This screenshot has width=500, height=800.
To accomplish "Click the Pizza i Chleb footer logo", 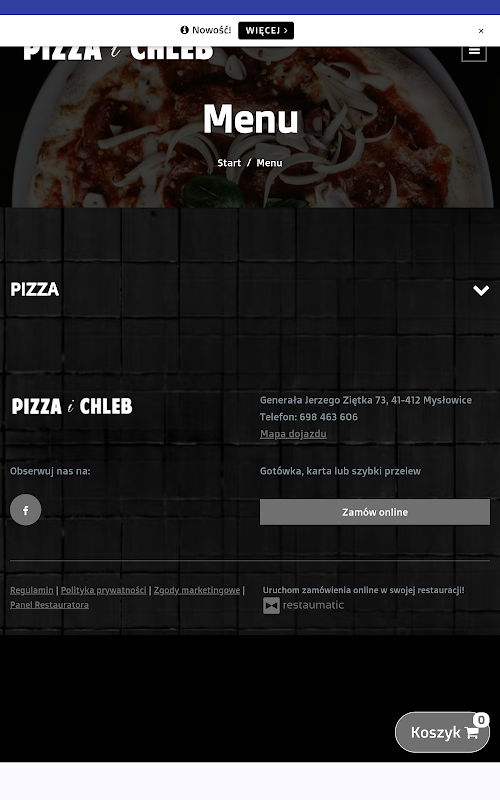I will click(x=72, y=407).
